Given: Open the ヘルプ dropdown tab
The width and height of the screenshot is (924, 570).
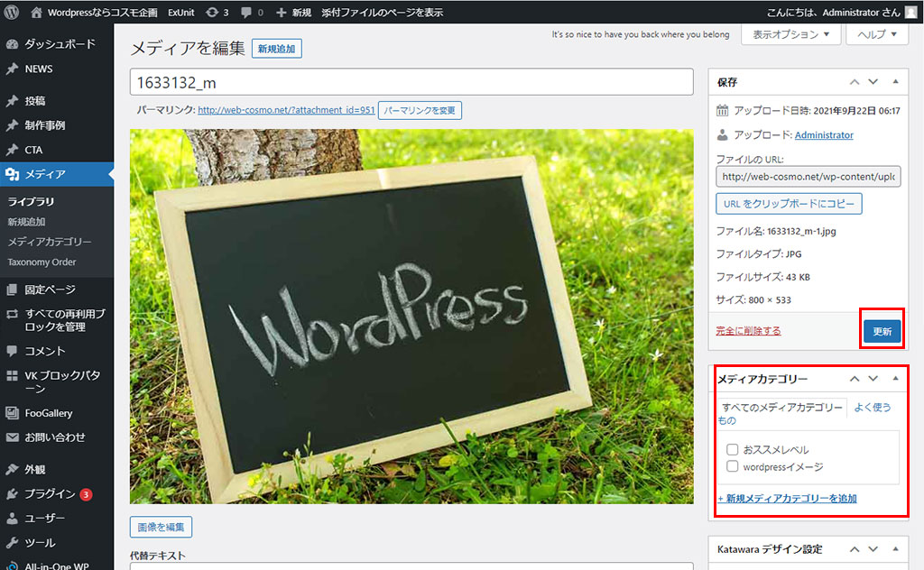Looking at the screenshot, I should click(x=877, y=34).
